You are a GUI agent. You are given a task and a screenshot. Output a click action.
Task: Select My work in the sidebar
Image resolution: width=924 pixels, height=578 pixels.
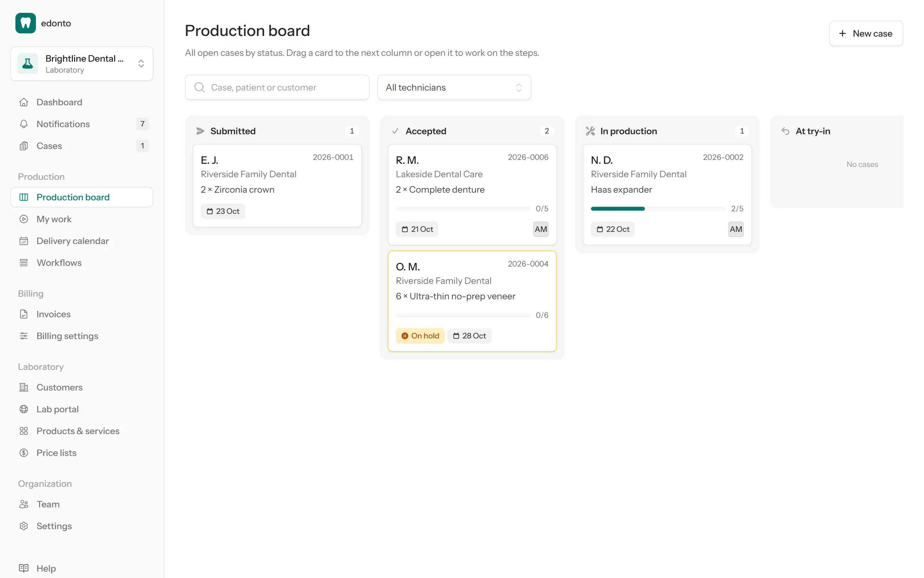coord(82,219)
